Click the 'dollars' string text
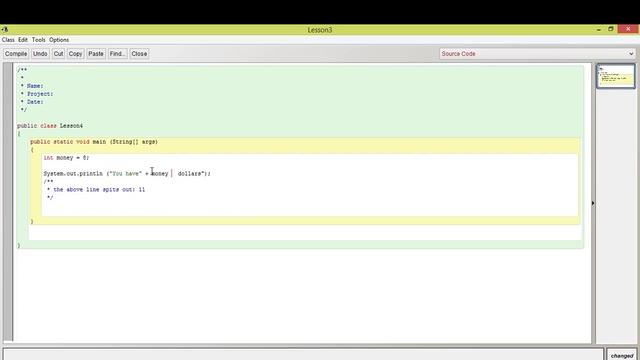Screen dimensions: 640x360 190,173
